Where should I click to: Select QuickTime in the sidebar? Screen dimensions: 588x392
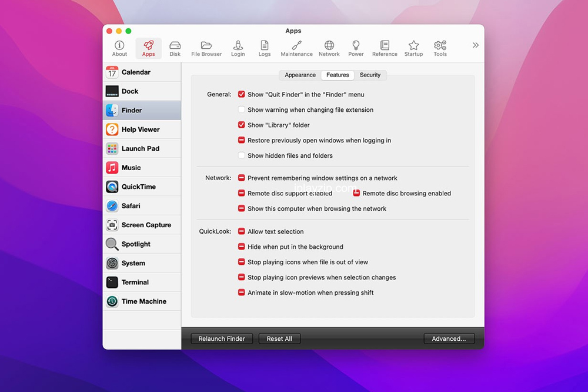click(142, 187)
